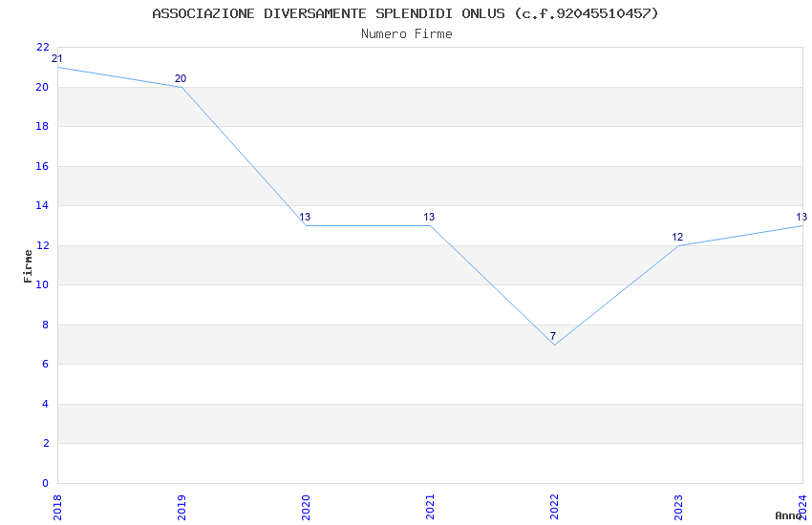Click y-axis value 4
812x525 pixels.
[46, 404]
